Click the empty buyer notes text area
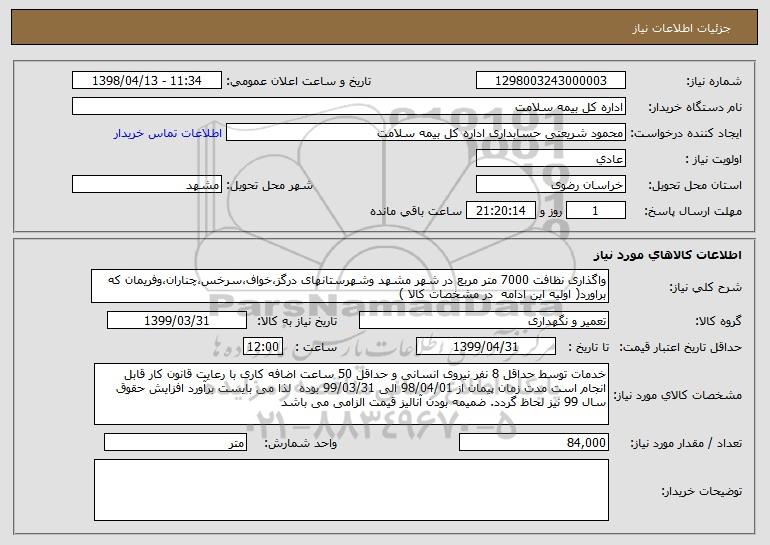The image size is (770, 545). click(351, 490)
